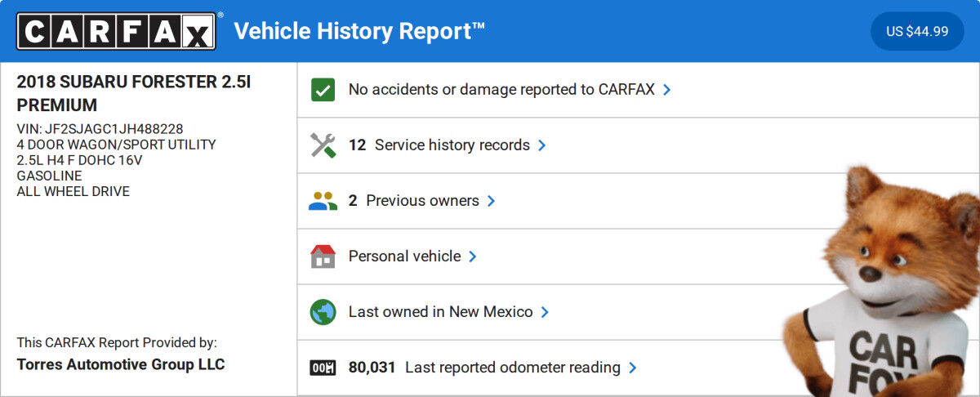Viewport: 980px width, 397px height.
Task: Click the globe last-owned location icon
Action: pyautogui.click(x=323, y=312)
